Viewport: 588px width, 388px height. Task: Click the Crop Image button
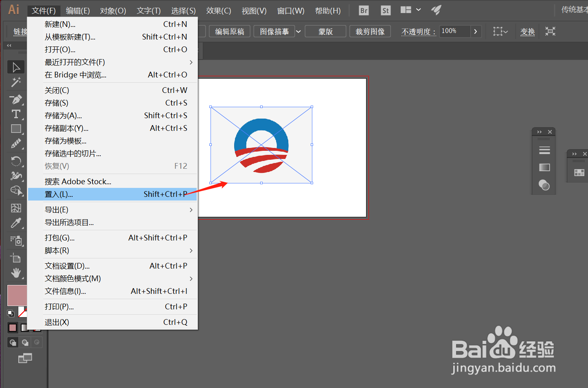pos(370,31)
